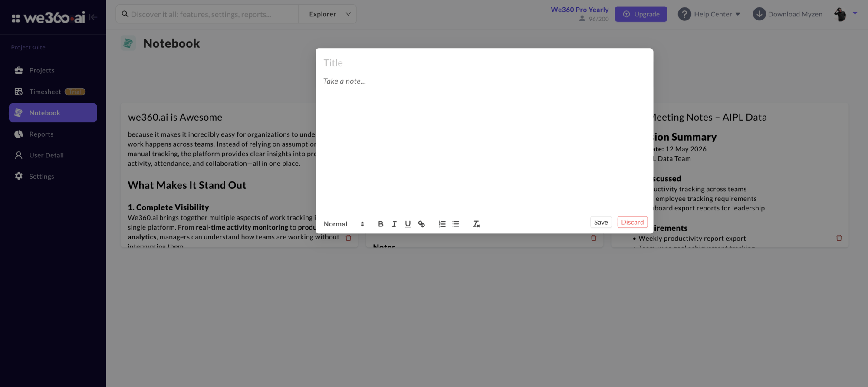Delete the middle note card via trash icon
868x387 pixels.
coord(594,238)
